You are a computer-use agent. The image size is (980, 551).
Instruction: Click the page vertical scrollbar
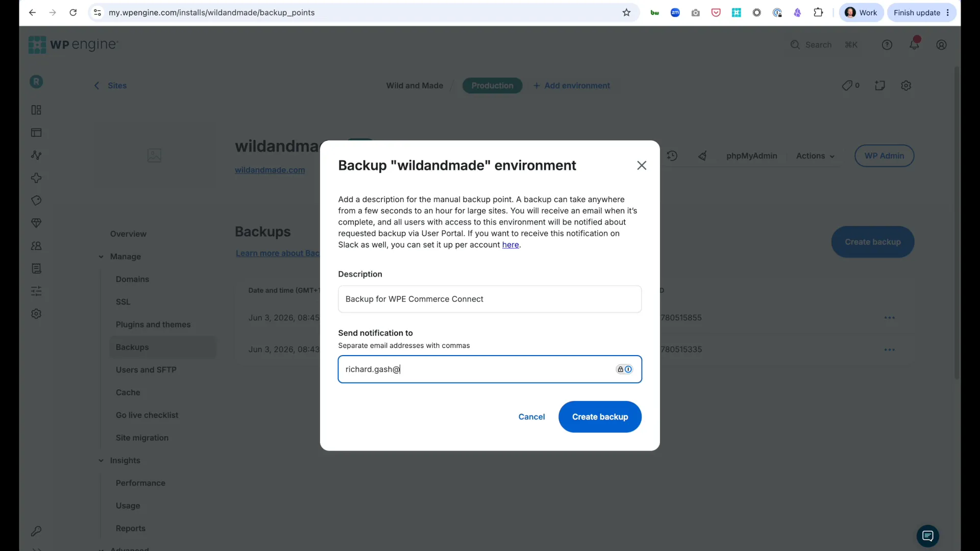[957, 222]
